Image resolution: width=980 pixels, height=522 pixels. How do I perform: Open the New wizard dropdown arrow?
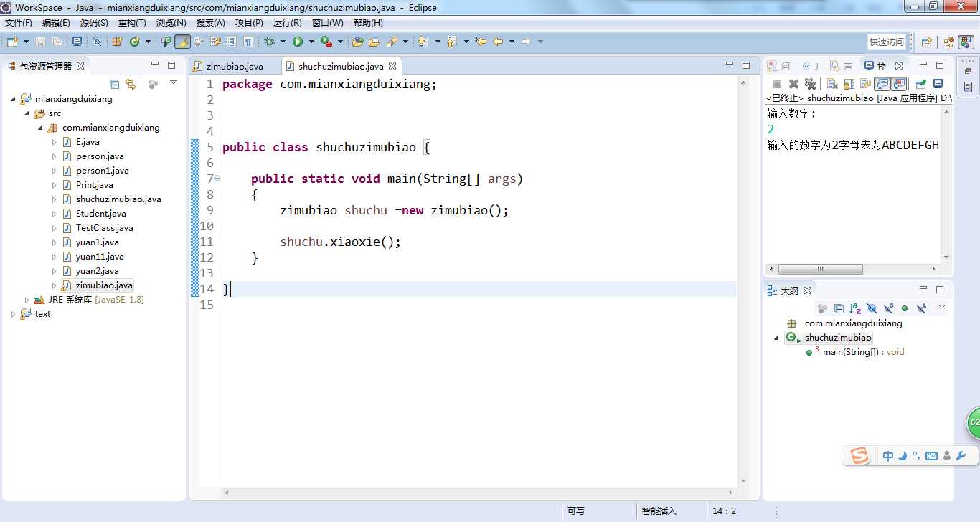pyautogui.click(x=26, y=42)
